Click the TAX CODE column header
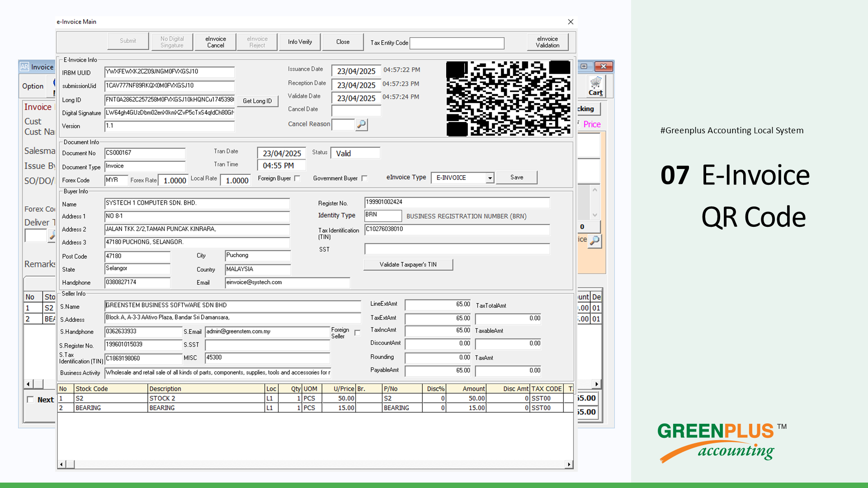This screenshot has width=868, height=488. pyautogui.click(x=547, y=389)
